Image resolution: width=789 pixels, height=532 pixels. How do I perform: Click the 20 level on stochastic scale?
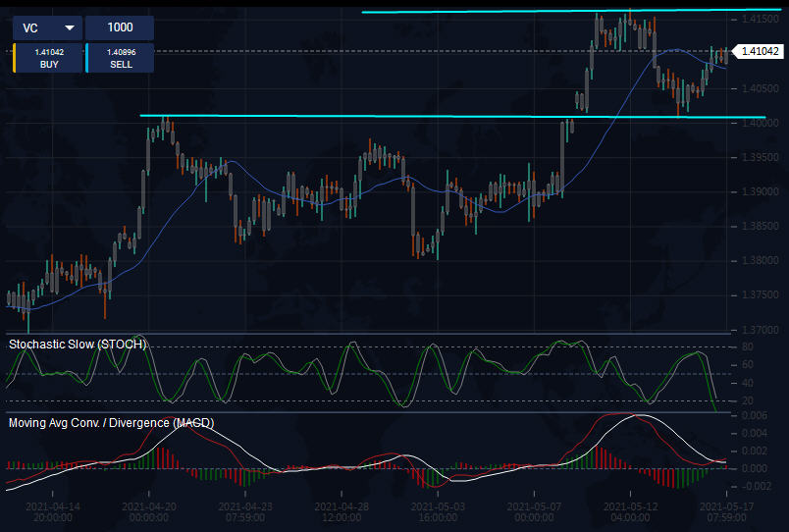[747, 400]
